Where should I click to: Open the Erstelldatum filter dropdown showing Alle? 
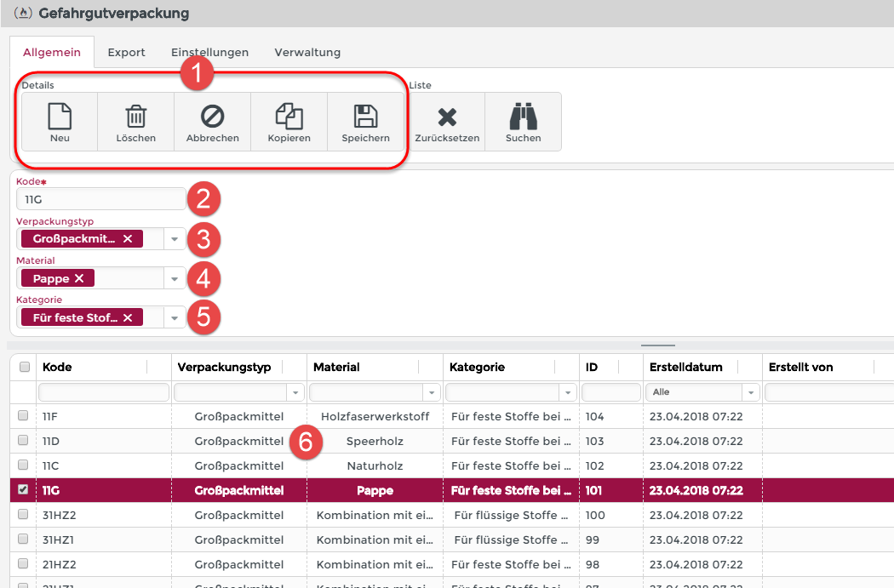point(751,392)
